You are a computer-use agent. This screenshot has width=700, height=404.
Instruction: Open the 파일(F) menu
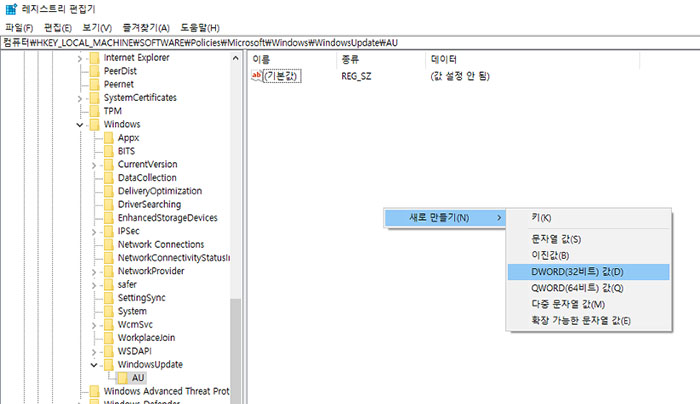pyautogui.click(x=19, y=27)
